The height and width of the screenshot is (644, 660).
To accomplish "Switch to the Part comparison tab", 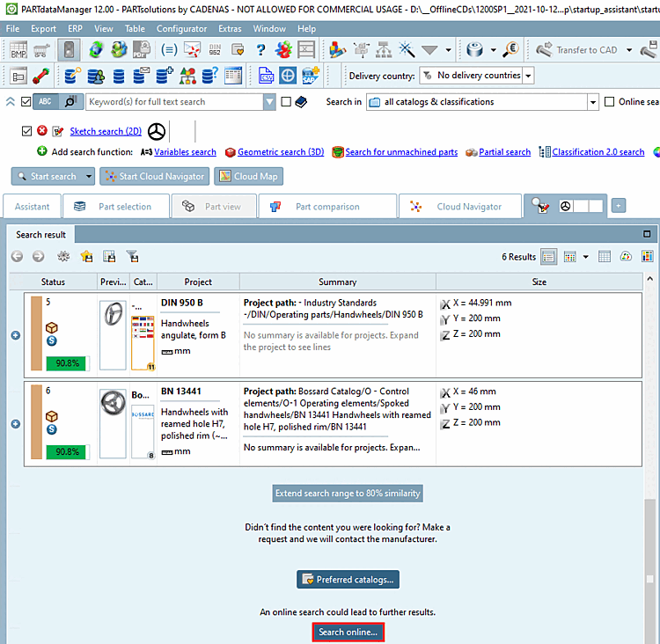I will tap(327, 206).
